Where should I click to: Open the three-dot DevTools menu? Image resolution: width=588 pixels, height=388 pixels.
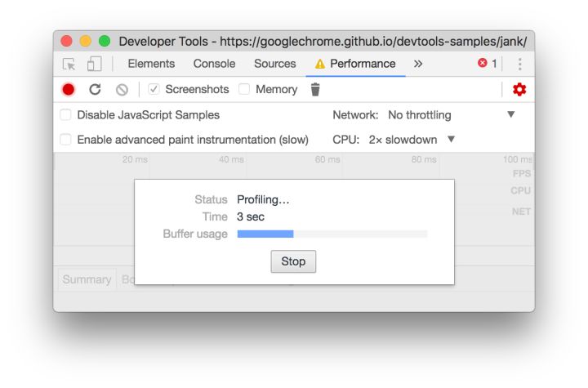coord(519,64)
